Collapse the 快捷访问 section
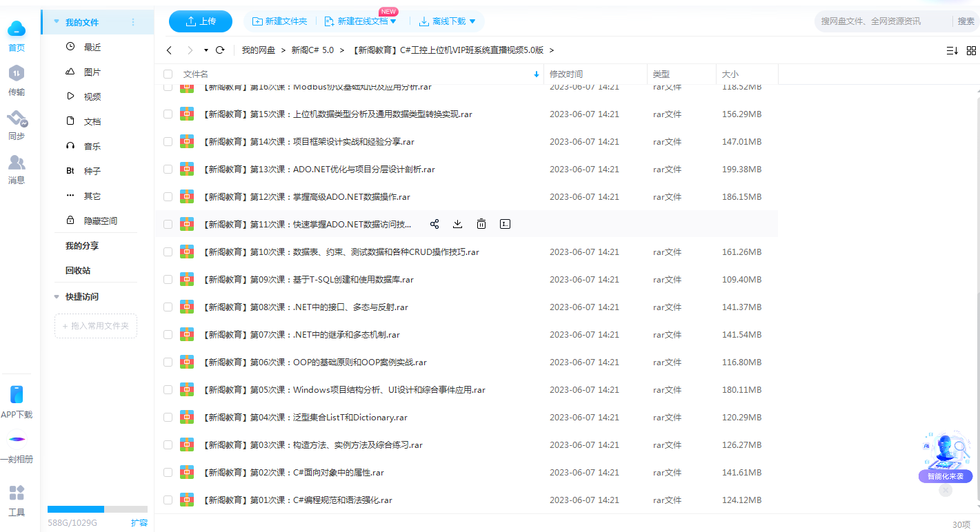980x532 pixels. [57, 297]
